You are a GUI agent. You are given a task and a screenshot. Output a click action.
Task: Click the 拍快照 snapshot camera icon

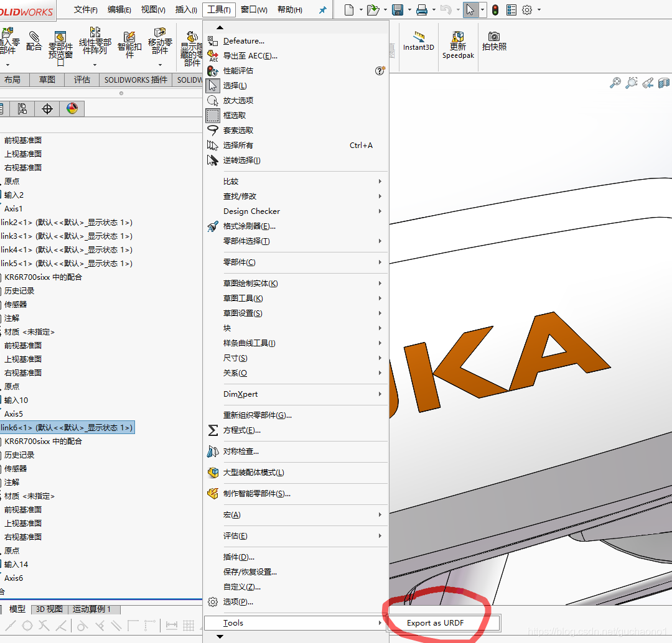coord(494,41)
